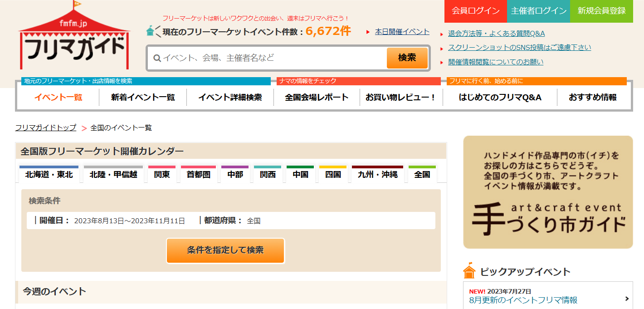Open 全国会場レポート navigation item
This screenshot has width=644, height=309.
[x=317, y=97]
